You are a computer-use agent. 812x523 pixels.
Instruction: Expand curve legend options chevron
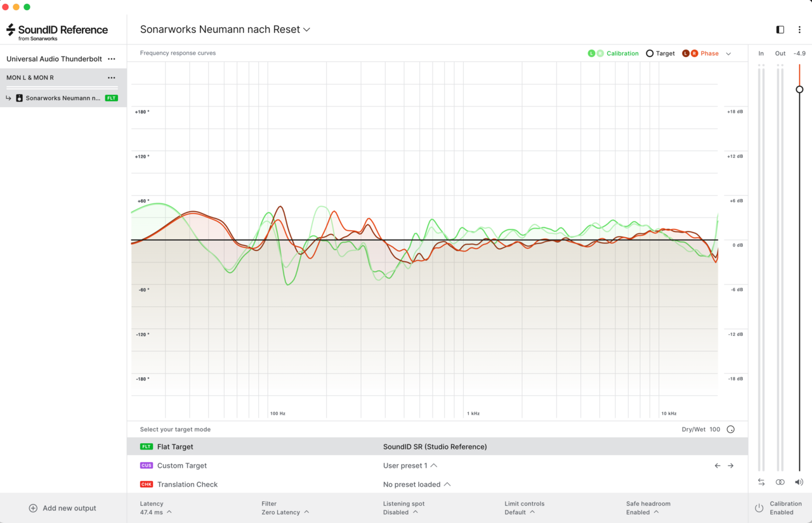click(728, 54)
